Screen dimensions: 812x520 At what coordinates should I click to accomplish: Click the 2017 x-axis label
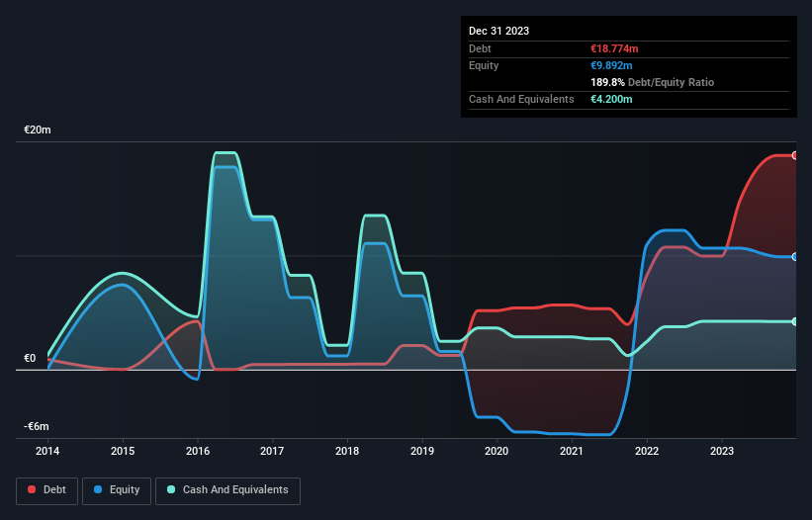[272, 451]
